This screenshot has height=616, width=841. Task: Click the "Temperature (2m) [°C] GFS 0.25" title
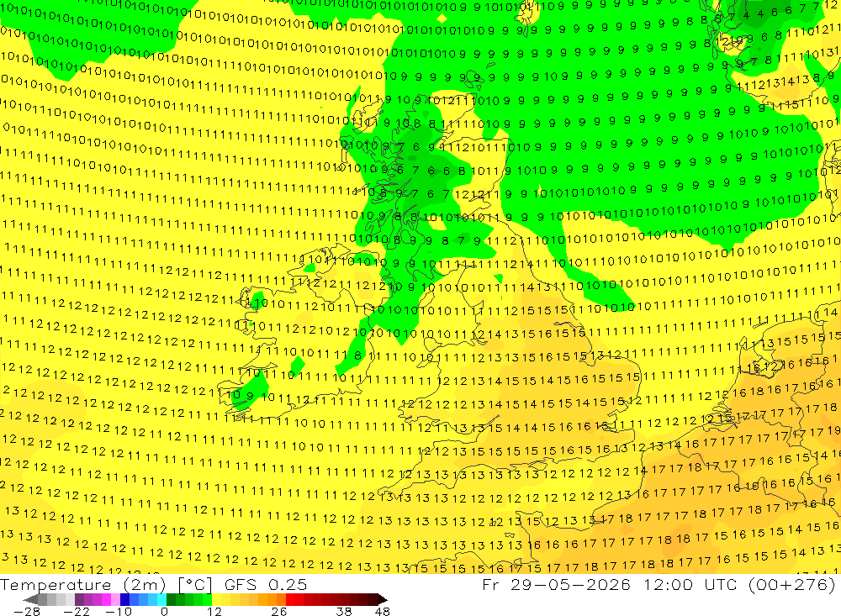(154, 584)
